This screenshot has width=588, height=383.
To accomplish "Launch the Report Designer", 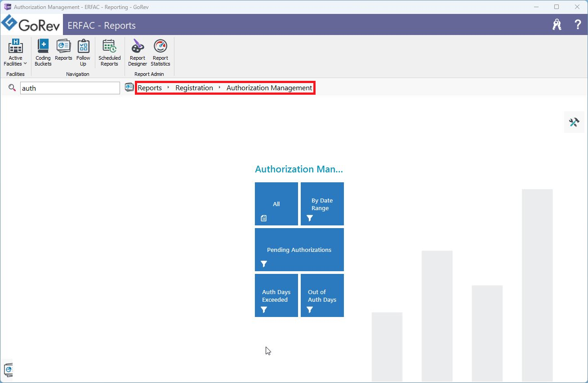I will point(138,53).
